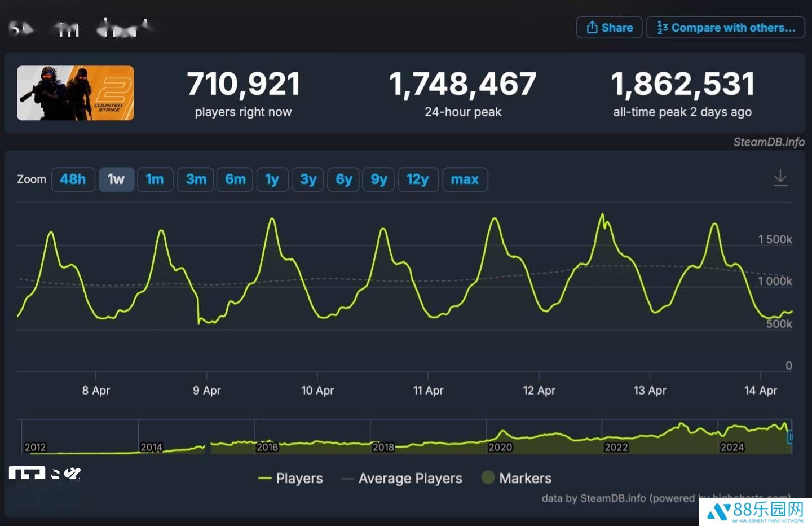This screenshot has width=812, height=526.
Task: Click the share icon inside the Share button
Action: (592, 27)
